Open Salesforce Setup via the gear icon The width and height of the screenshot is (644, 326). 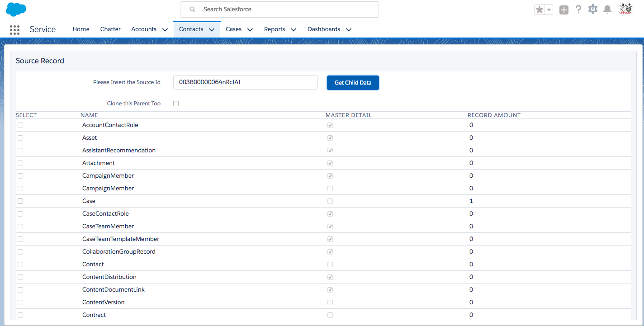tap(593, 9)
